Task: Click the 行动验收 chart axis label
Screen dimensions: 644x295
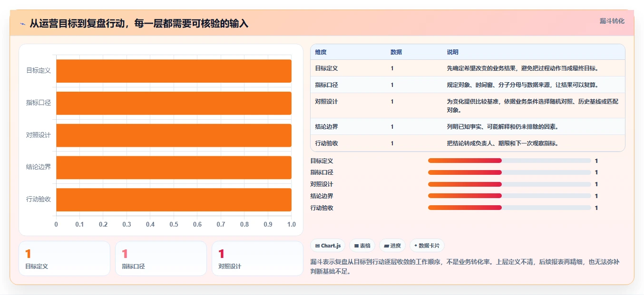Action: click(39, 200)
